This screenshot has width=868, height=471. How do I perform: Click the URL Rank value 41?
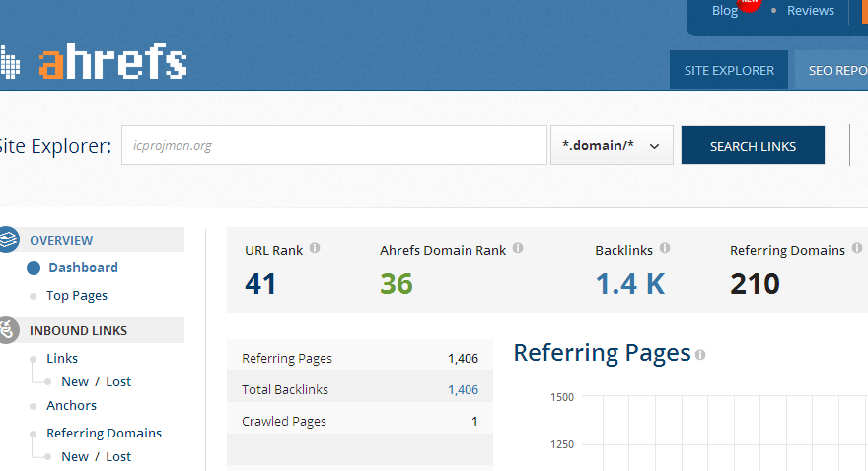pyautogui.click(x=260, y=284)
